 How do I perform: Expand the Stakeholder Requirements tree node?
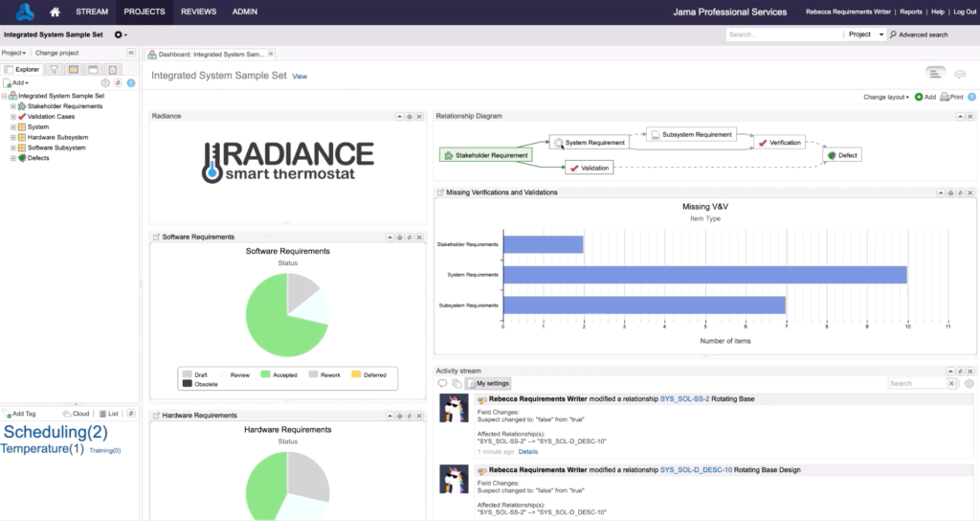tap(13, 106)
